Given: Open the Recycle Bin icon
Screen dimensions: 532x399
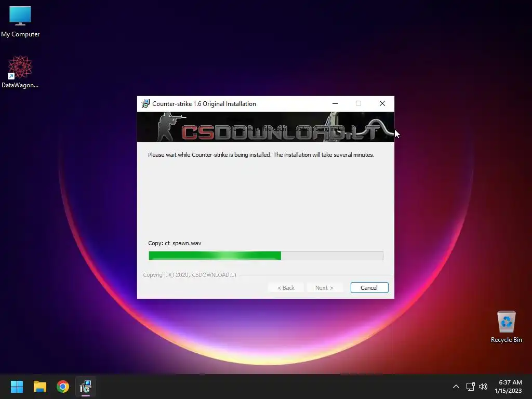Looking at the screenshot, I should coord(506,327).
